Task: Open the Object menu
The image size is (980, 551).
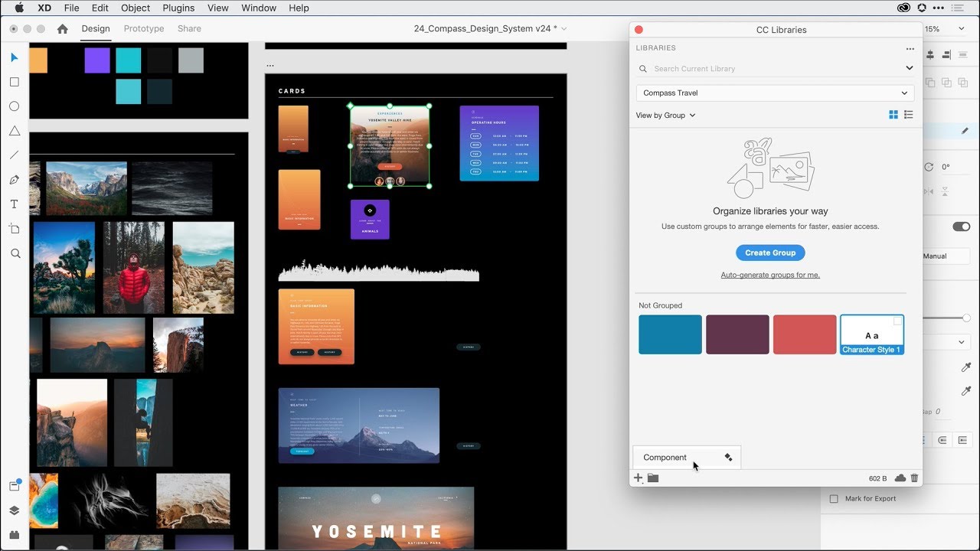Action: 135,8
